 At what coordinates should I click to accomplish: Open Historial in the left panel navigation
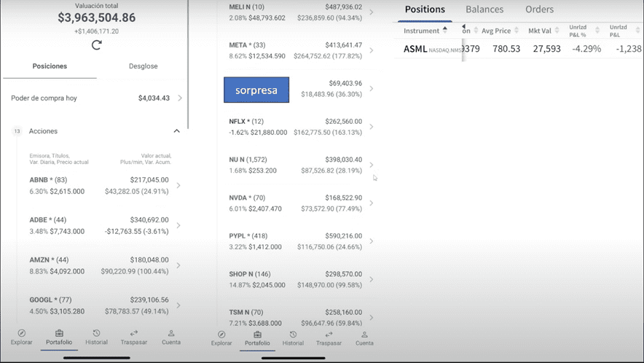pyautogui.click(x=96, y=334)
